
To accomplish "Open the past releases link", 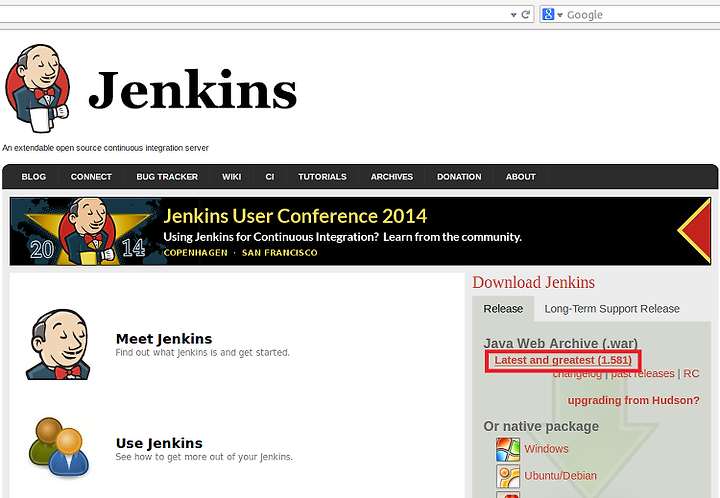I will coord(642,374).
